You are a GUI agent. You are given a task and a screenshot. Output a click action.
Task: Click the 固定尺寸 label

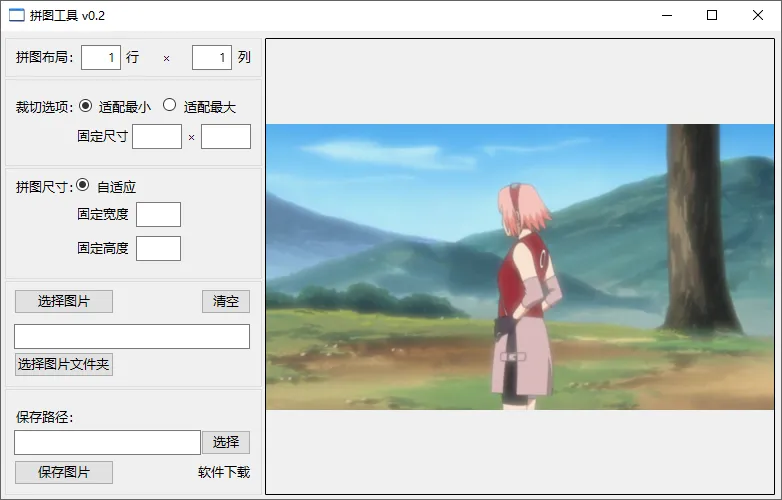click(x=103, y=136)
